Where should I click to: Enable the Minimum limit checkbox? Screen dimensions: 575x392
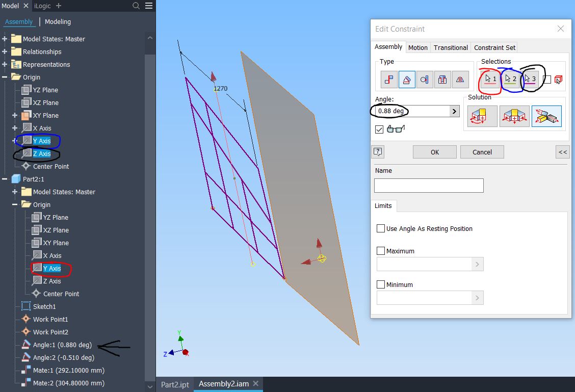(x=381, y=284)
